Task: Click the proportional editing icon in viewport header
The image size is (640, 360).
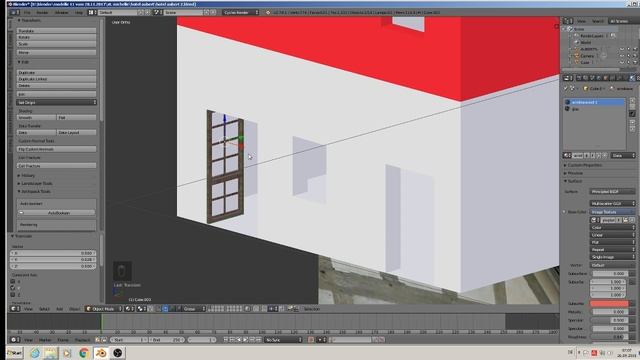Action: coord(247,309)
